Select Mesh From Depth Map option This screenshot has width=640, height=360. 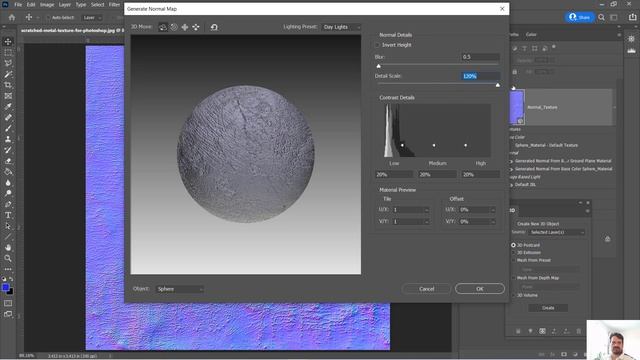pos(513,278)
